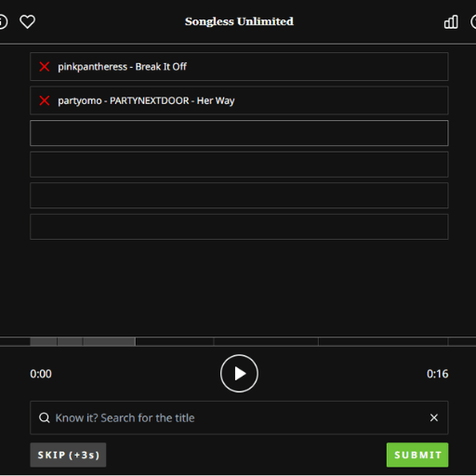
Task: Clear the search field with the X
Action: click(x=434, y=417)
